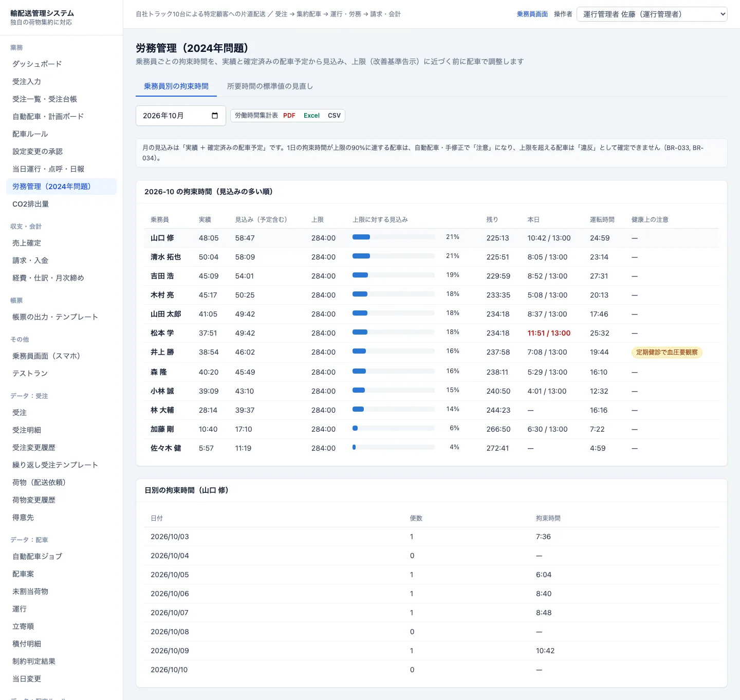Image resolution: width=740 pixels, height=700 pixels.
Task: Switch to 所要時間の標準値の見直し tab
Action: click(x=270, y=86)
